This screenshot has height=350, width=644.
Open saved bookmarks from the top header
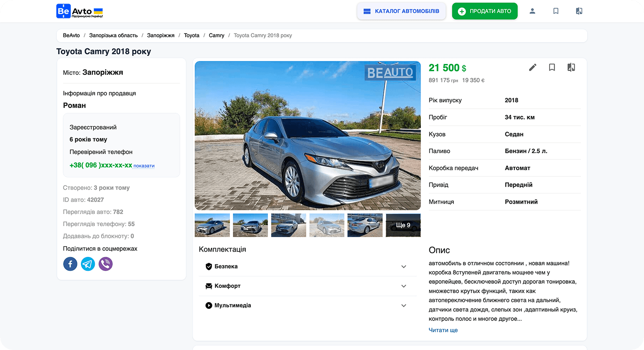(556, 11)
